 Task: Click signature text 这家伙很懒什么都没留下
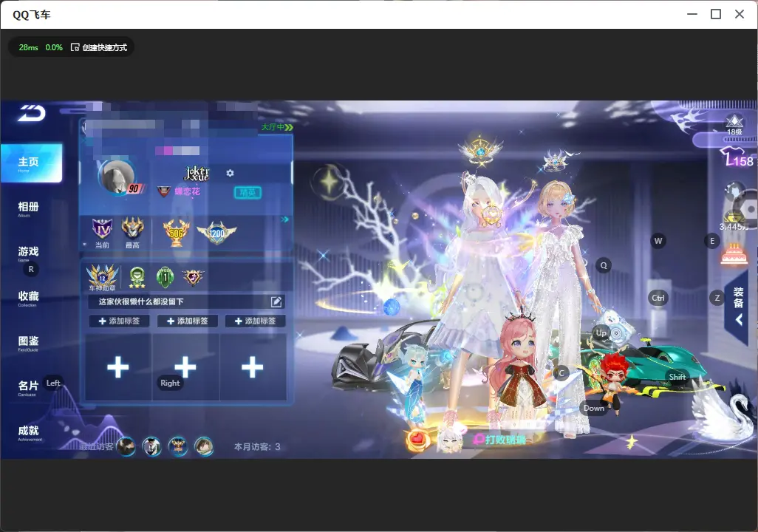140,301
